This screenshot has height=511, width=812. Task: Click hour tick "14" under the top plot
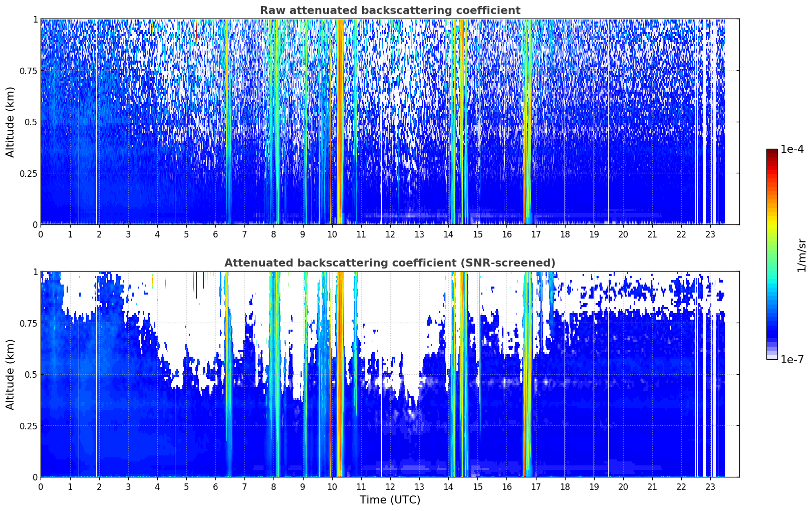click(448, 234)
